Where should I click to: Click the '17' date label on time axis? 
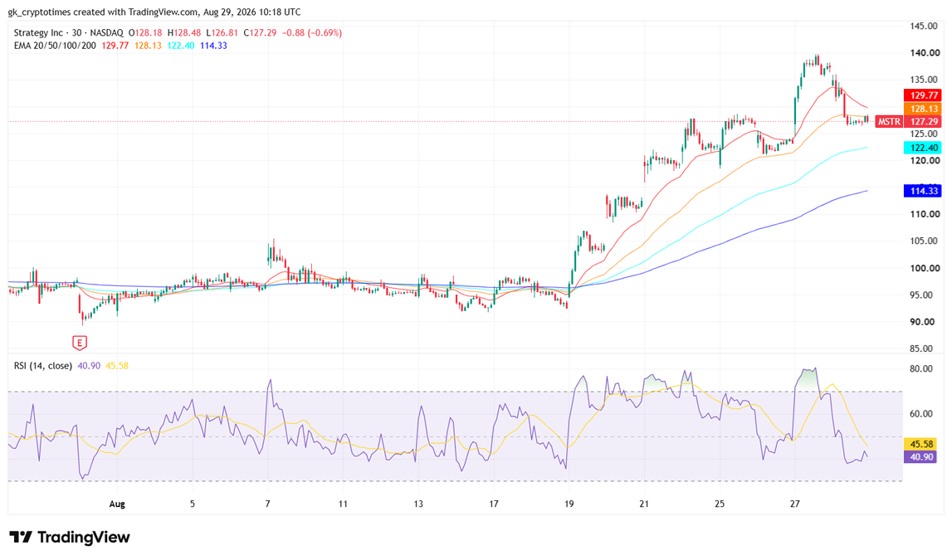coord(494,504)
